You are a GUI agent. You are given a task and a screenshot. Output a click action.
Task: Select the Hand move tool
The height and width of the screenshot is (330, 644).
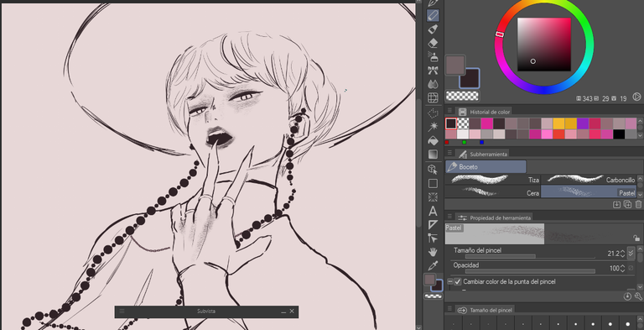433,252
